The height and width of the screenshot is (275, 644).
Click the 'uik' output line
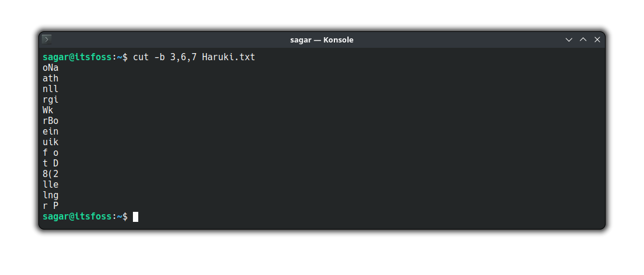pyautogui.click(x=50, y=142)
